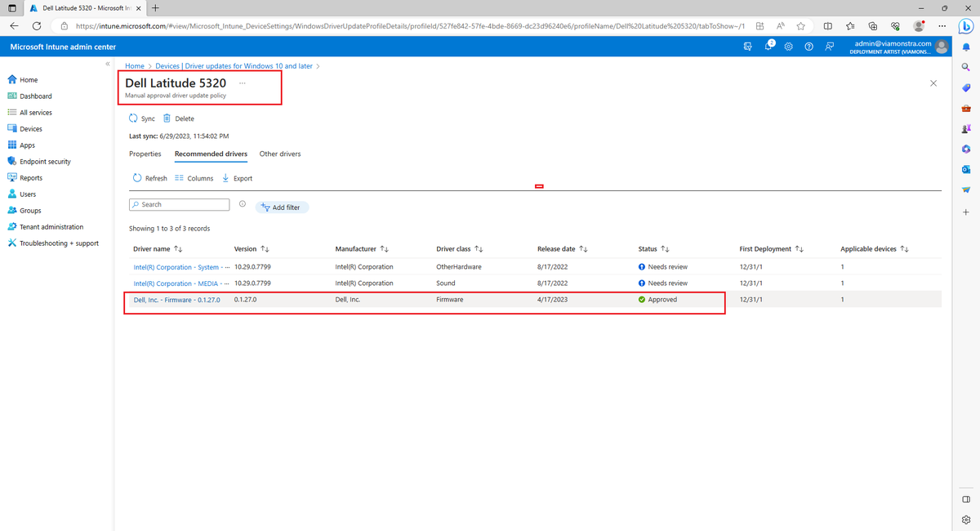Click the Export button above the table
Screen dimensions: 980x531
tap(237, 177)
